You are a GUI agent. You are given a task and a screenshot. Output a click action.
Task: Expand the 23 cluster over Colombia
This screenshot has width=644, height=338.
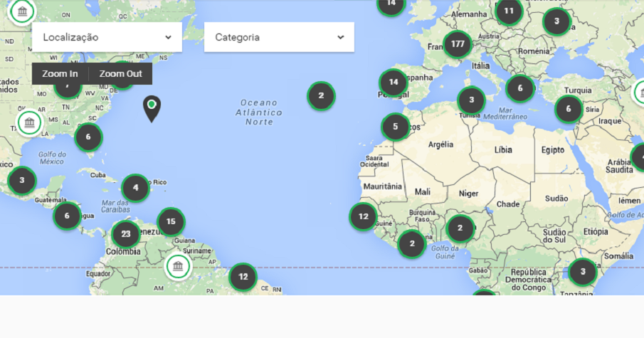(x=126, y=234)
